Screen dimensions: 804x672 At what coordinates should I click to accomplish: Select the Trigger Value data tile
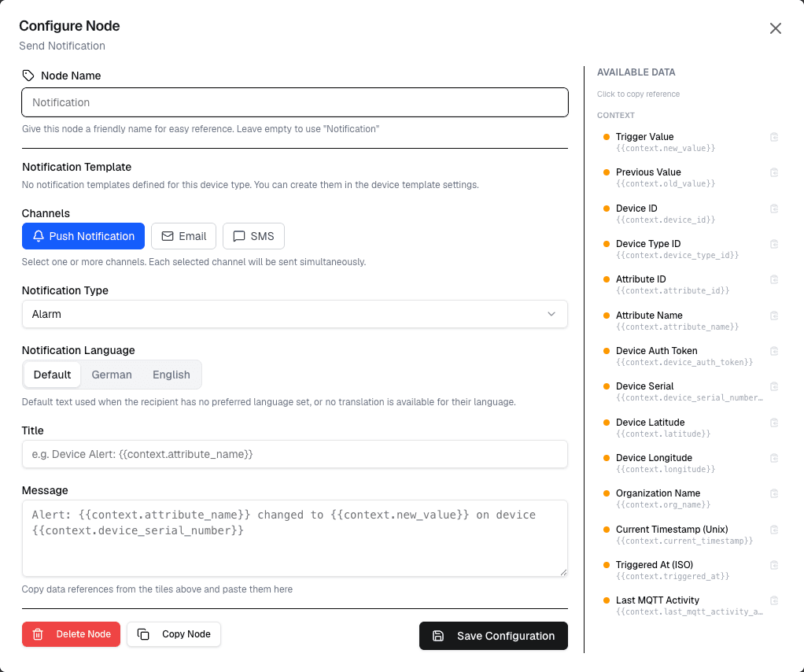pyautogui.click(x=690, y=142)
